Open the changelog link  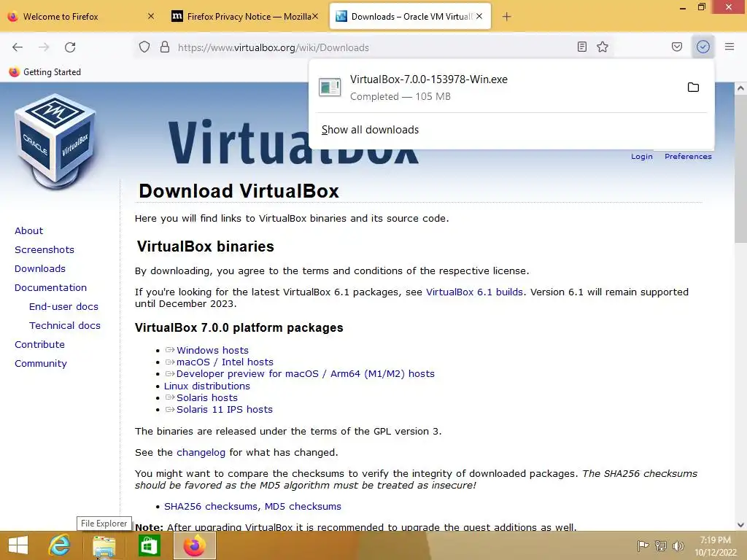tap(201, 453)
